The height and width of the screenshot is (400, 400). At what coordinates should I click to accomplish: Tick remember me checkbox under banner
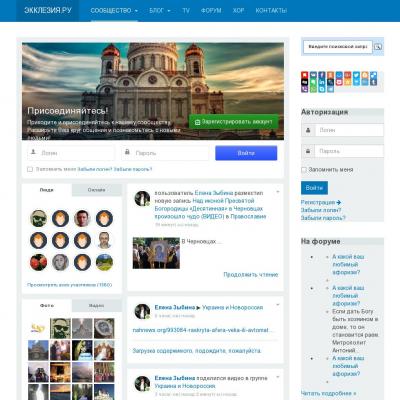(30, 169)
